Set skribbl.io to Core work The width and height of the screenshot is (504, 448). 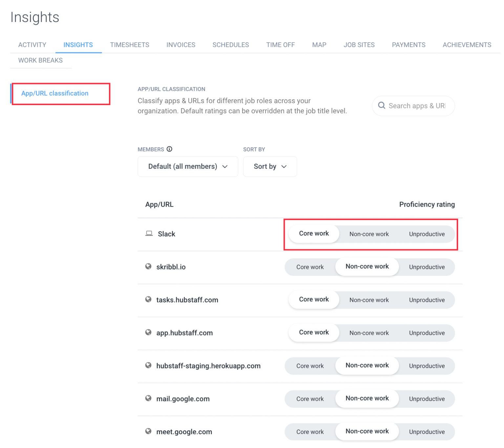pyautogui.click(x=310, y=267)
